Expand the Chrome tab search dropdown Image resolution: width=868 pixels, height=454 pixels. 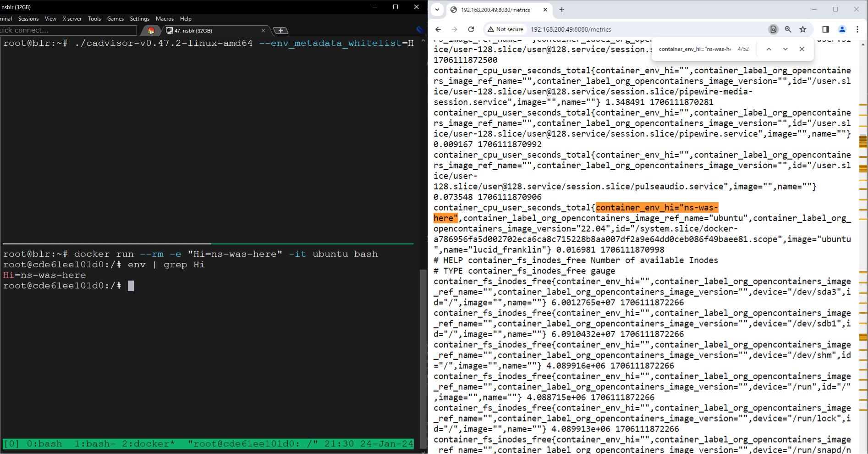tap(437, 10)
